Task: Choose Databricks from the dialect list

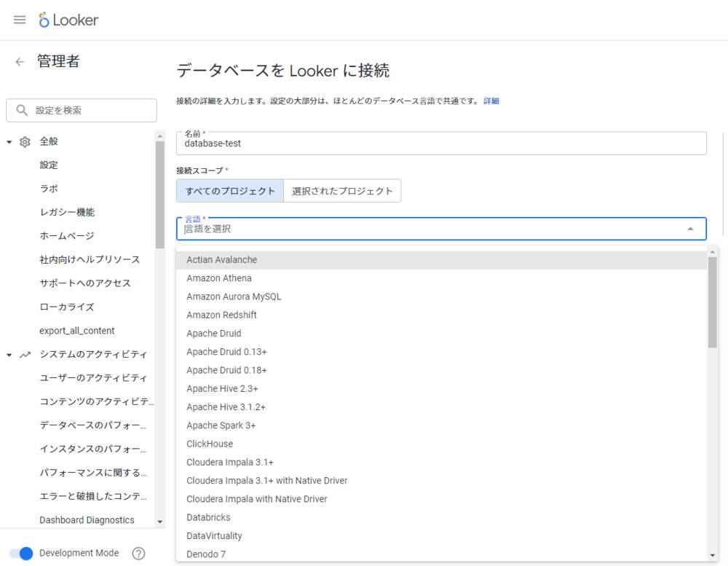Action: tap(208, 517)
